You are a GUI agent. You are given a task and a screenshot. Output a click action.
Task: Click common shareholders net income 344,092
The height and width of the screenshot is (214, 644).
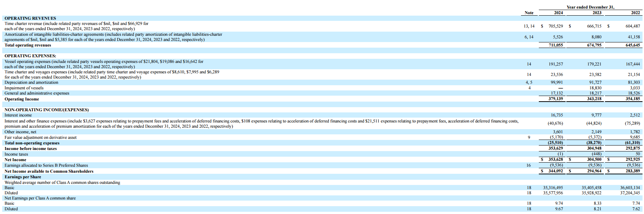pos(556,171)
